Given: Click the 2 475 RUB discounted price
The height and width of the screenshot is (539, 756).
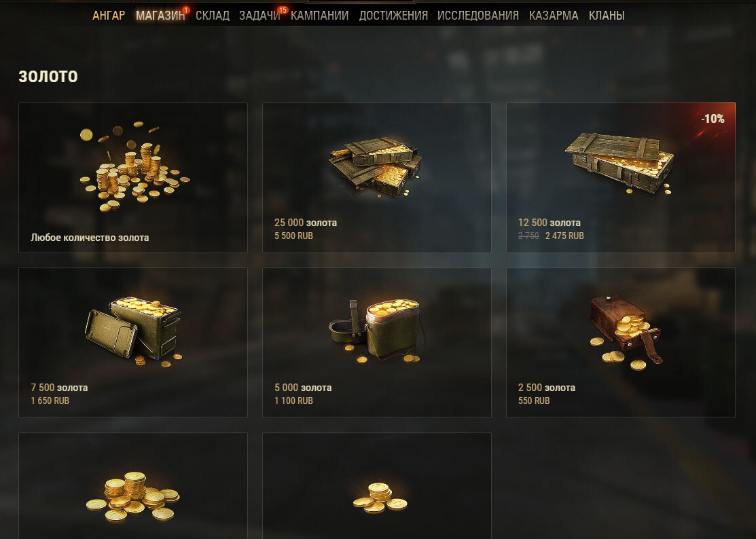Looking at the screenshot, I should click(564, 236).
